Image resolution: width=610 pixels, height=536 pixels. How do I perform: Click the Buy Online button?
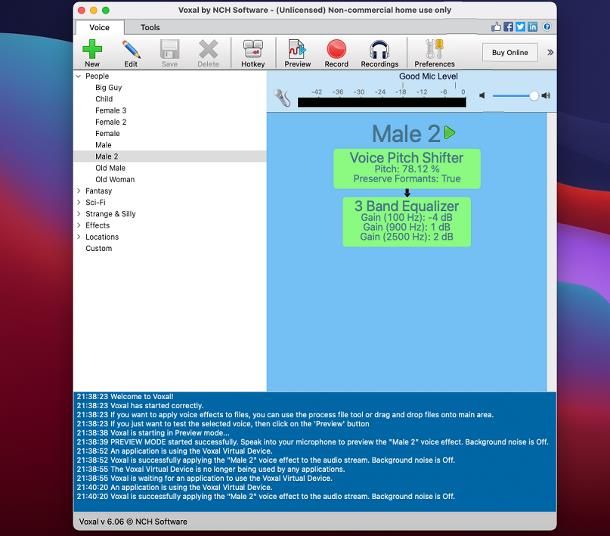click(x=510, y=52)
